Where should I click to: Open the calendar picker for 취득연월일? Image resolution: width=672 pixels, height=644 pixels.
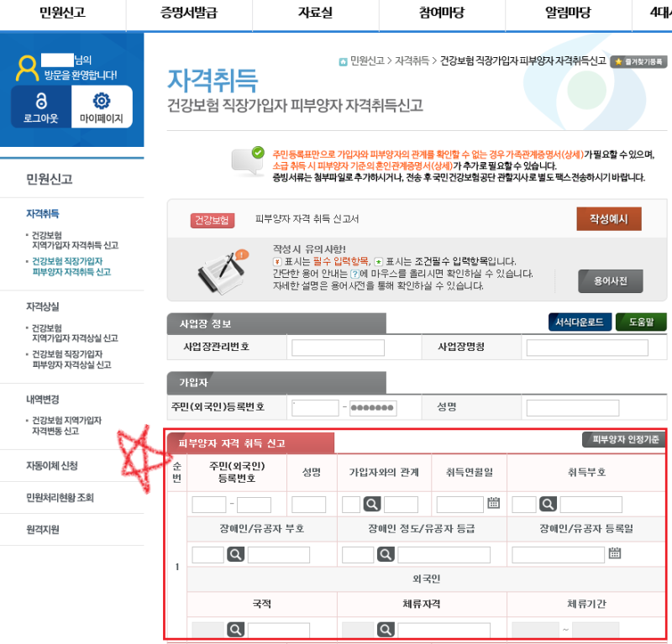click(x=494, y=503)
